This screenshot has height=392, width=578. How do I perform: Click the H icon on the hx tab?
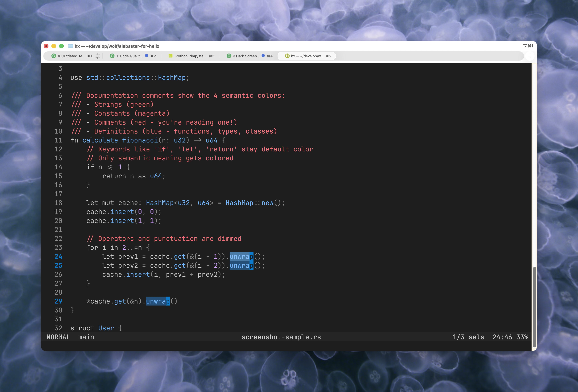tap(287, 56)
